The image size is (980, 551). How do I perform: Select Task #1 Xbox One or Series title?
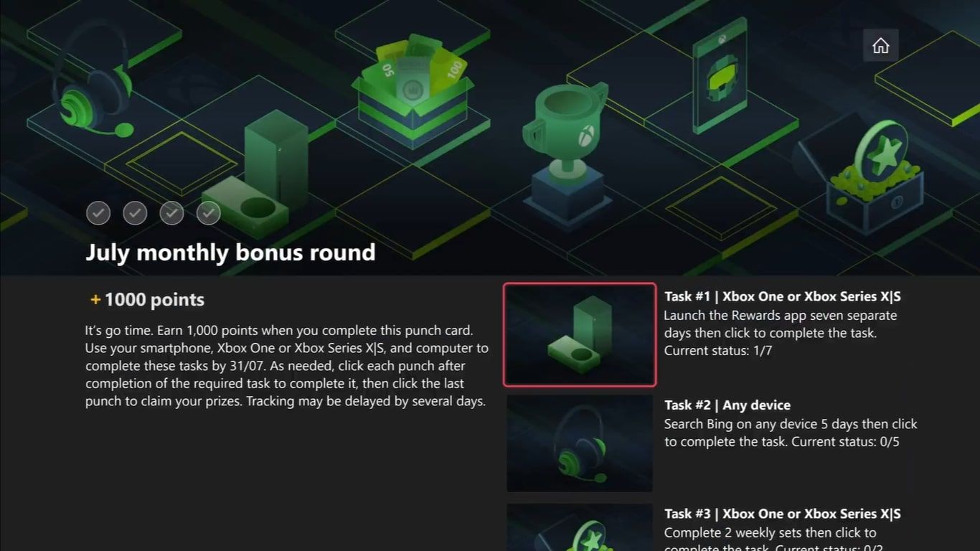(x=783, y=296)
